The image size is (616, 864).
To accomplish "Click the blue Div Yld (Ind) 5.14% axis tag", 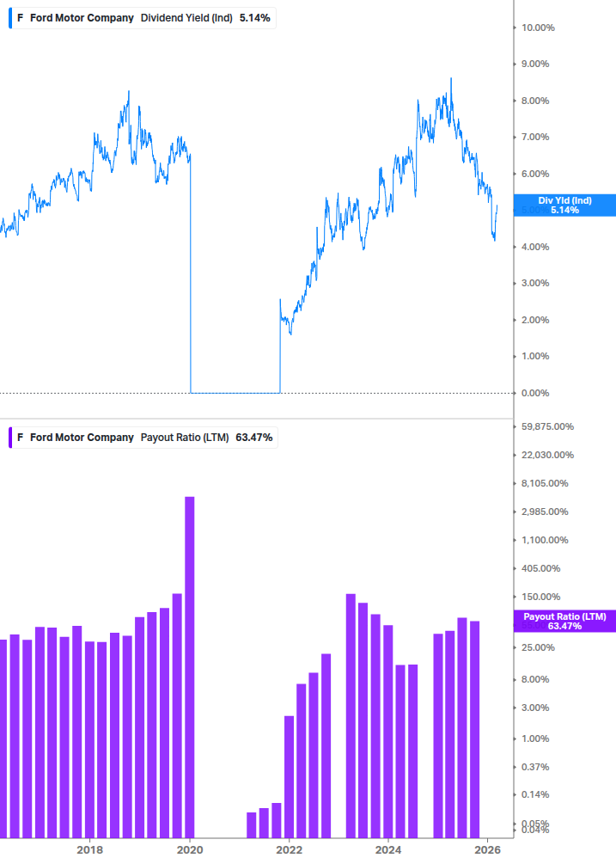I will click(x=564, y=205).
